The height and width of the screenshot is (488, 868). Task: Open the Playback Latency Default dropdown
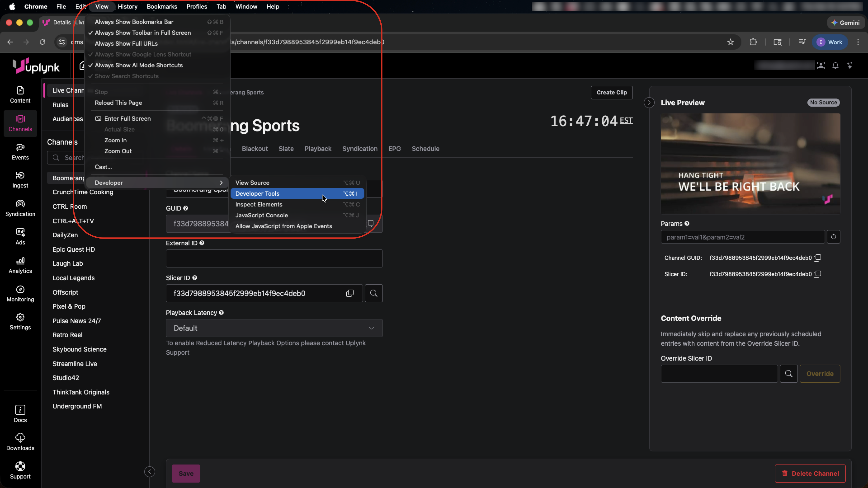(274, 328)
